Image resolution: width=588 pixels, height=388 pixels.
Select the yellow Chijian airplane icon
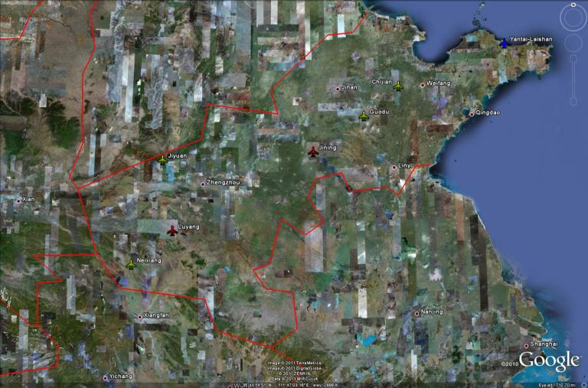tap(397, 86)
